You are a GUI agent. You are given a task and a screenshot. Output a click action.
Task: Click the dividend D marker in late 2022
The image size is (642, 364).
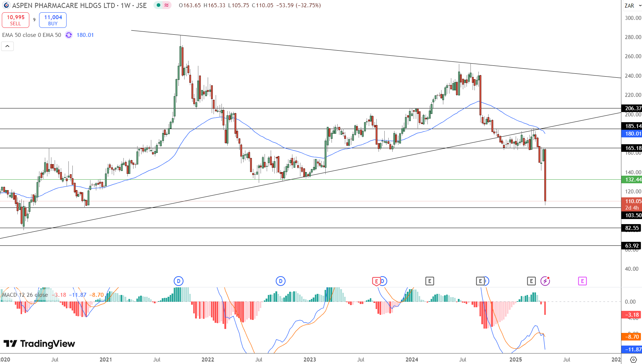280,281
